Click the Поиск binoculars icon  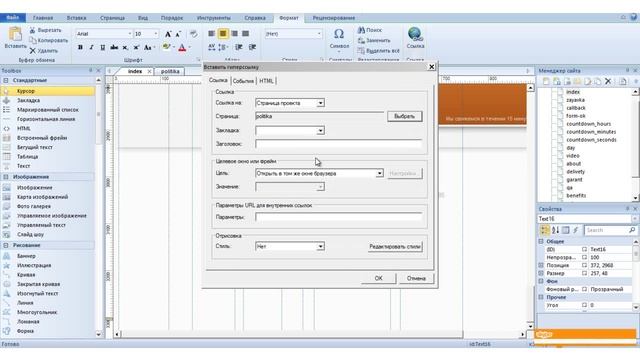coord(361,30)
